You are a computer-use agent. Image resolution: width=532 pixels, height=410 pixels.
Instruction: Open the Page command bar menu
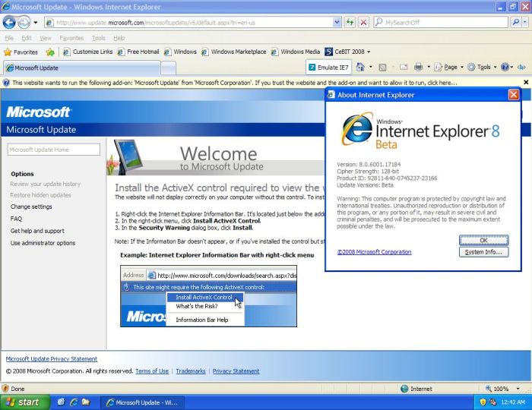[x=449, y=67]
